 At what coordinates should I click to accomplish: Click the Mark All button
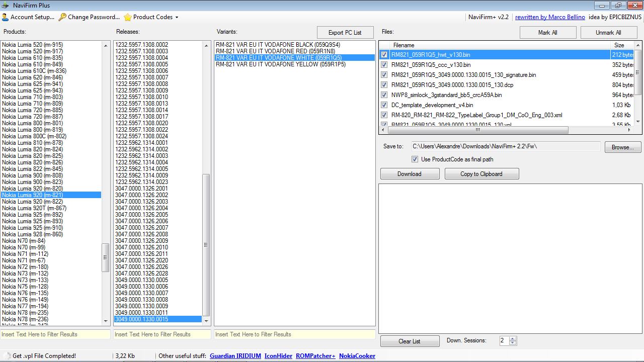pos(547,33)
